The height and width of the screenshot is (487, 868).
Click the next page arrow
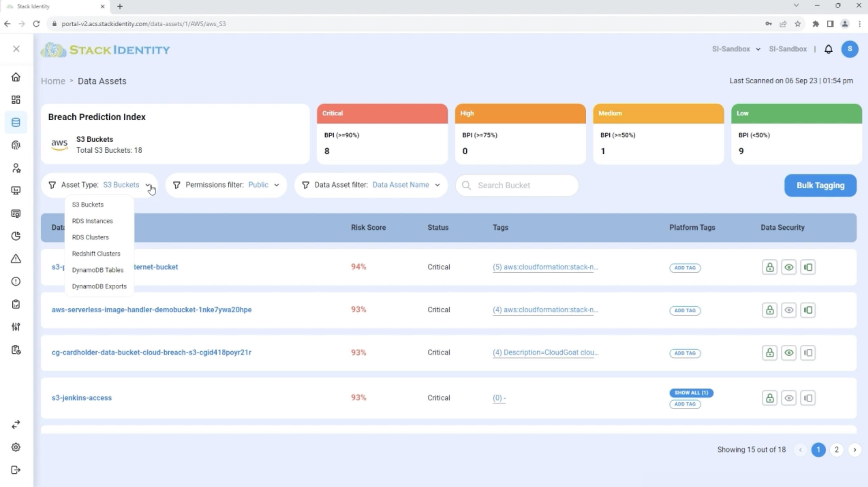(854, 450)
